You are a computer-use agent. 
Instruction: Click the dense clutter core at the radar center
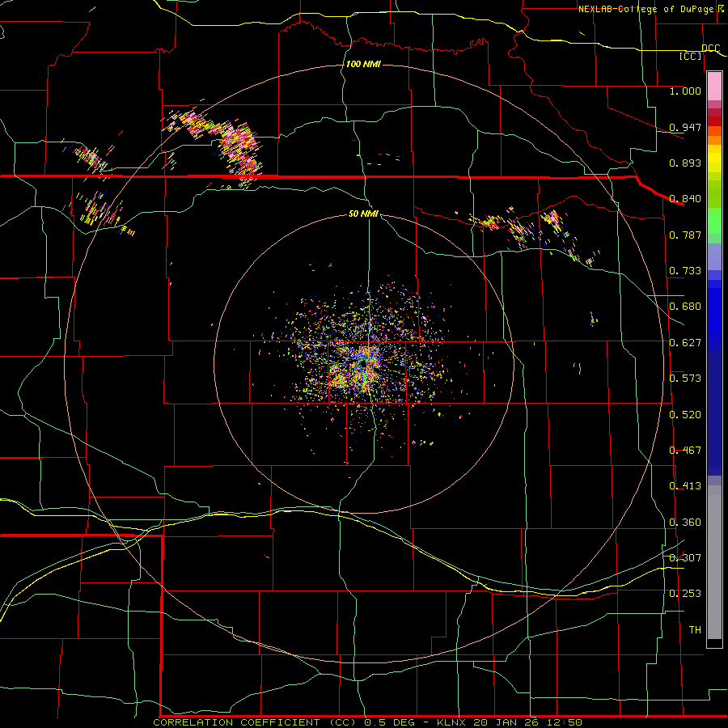tap(363, 365)
